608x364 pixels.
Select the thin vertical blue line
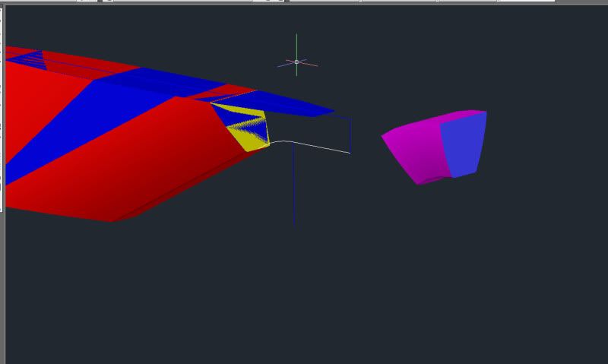click(x=294, y=184)
